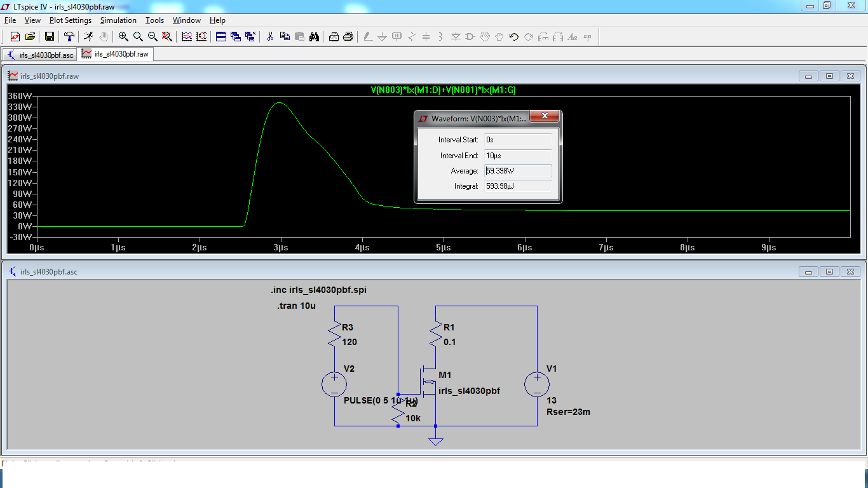Paste using the clipboard icon
This screenshot has height=488, width=868.
pos(299,37)
